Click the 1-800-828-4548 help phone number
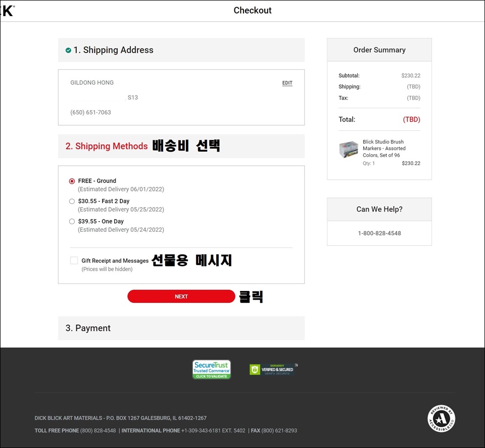 (379, 233)
